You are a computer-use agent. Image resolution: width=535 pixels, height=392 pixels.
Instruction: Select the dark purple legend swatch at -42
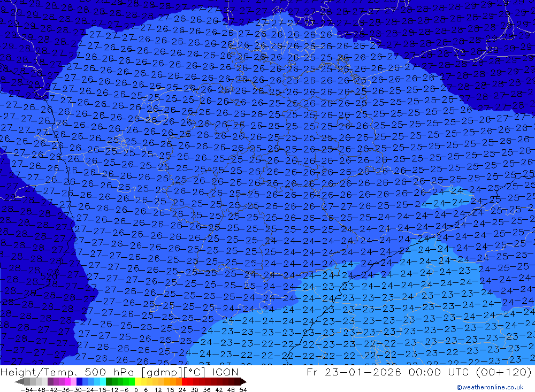50,382
